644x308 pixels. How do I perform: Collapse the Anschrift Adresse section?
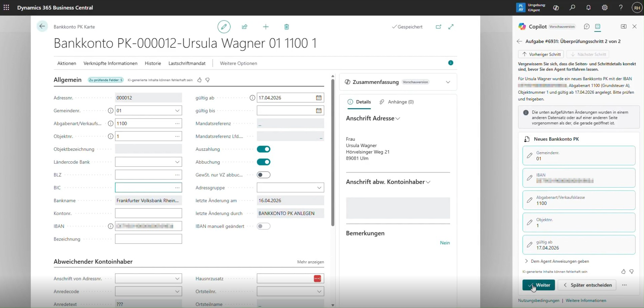(398, 119)
